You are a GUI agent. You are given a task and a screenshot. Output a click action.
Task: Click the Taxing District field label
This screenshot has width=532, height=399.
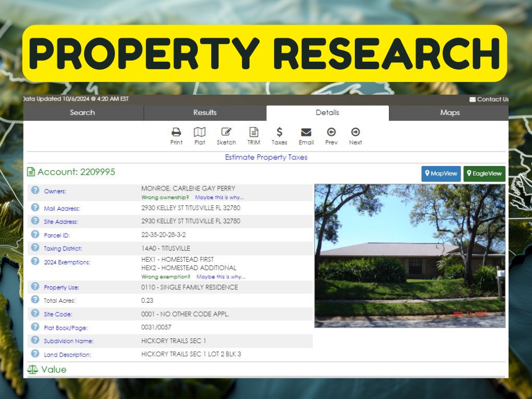63,248
